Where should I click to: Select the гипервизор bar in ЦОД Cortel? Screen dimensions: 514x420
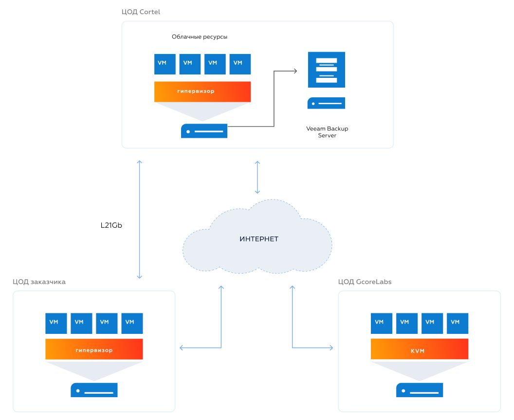pos(202,91)
